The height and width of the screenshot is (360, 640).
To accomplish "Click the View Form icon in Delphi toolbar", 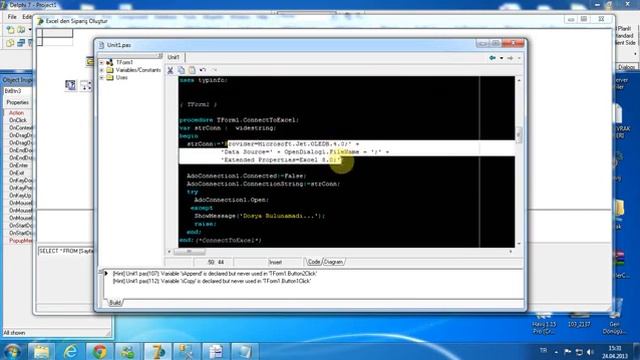I will tap(21, 43).
